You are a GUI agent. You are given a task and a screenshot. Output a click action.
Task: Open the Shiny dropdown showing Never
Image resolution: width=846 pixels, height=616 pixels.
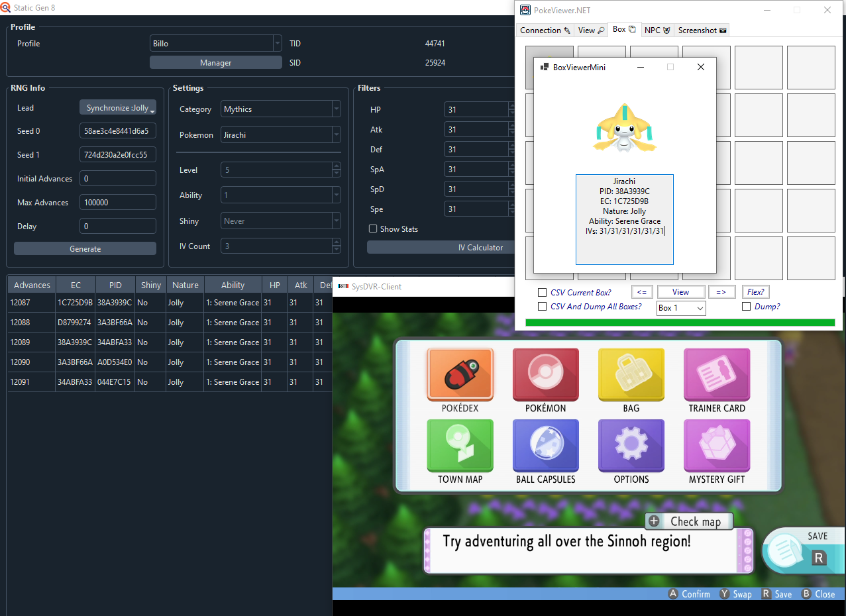(281, 221)
